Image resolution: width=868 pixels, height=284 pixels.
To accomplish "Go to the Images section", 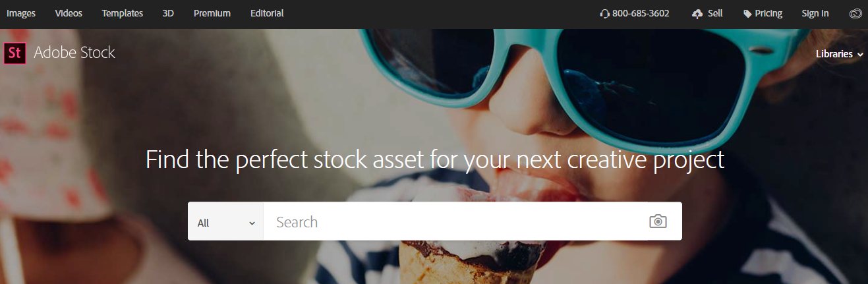I will coord(21,13).
